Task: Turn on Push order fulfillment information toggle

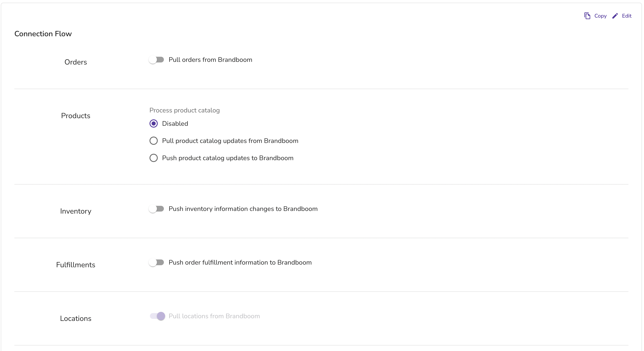Action: click(156, 263)
